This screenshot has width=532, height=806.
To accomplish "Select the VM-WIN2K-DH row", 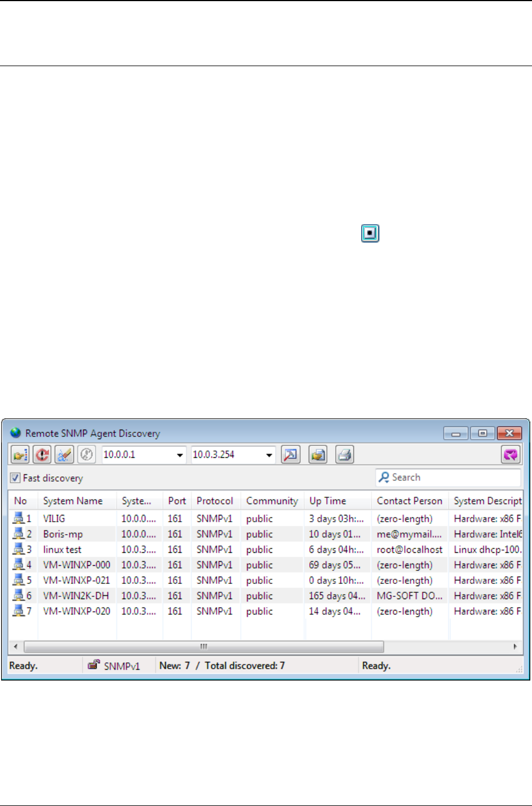I will (x=266, y=596).
